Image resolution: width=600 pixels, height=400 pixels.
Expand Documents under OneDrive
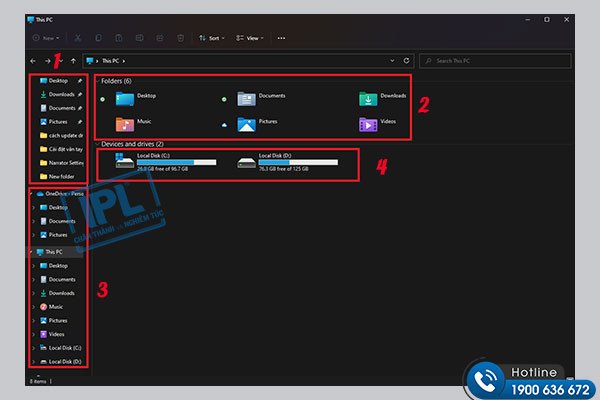(34, 222)
